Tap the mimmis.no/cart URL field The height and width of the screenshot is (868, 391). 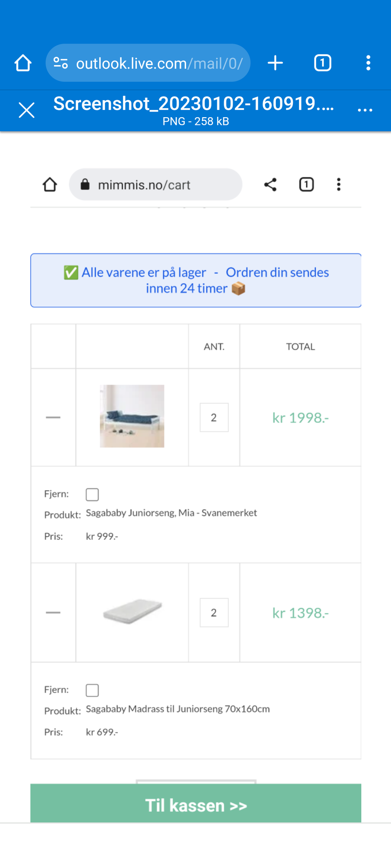coord(156,185)
